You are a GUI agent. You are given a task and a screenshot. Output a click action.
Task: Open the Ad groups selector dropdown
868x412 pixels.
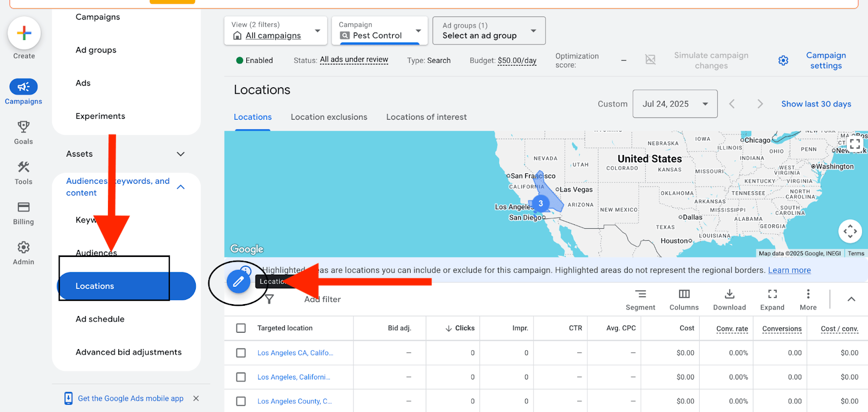coord(489,30)
